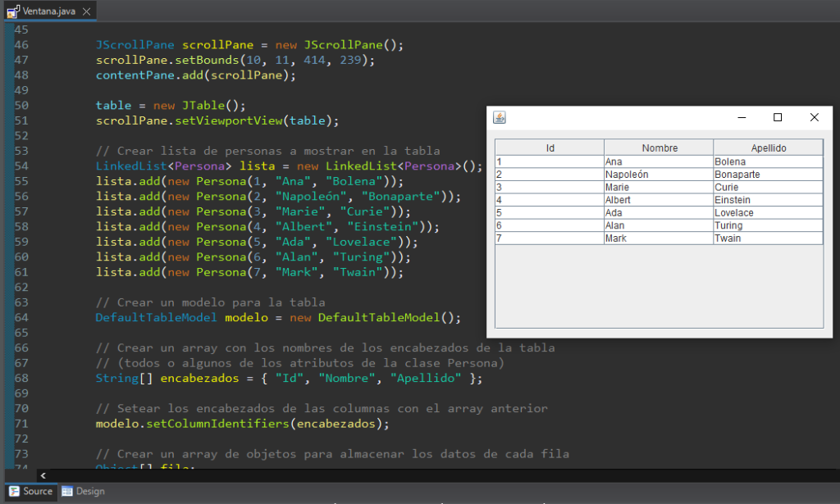
Task: Click the Id column header
Action: 550,148
